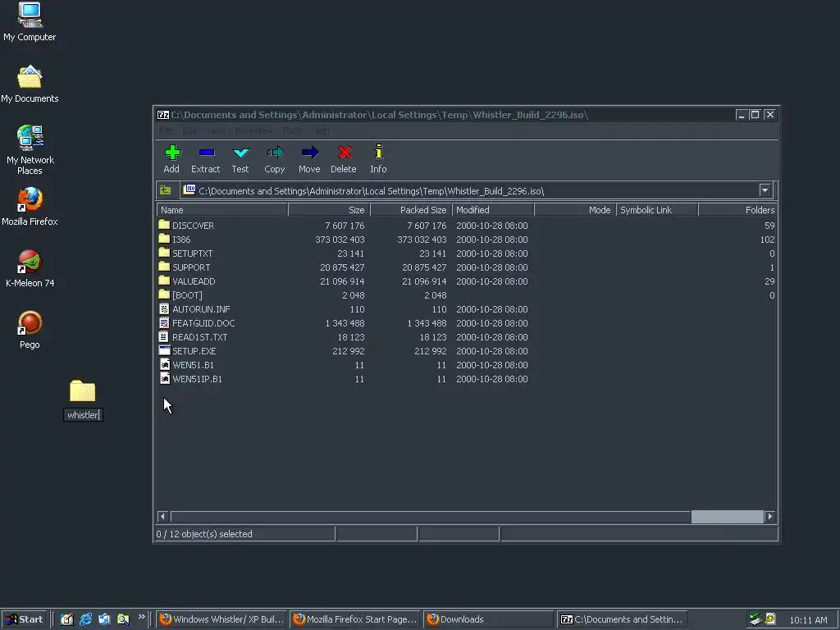Launch Internet Explorer from quick launch
This screenshot has width=840, height=630.
pyautogui.click(x=85, y=619)
